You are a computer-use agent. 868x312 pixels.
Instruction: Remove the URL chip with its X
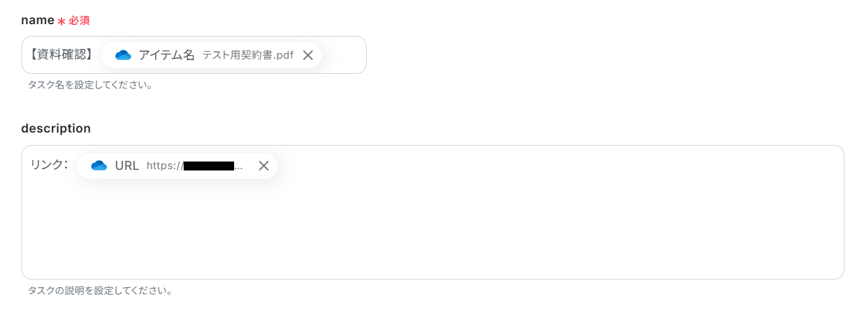click(x=263, y=166)
